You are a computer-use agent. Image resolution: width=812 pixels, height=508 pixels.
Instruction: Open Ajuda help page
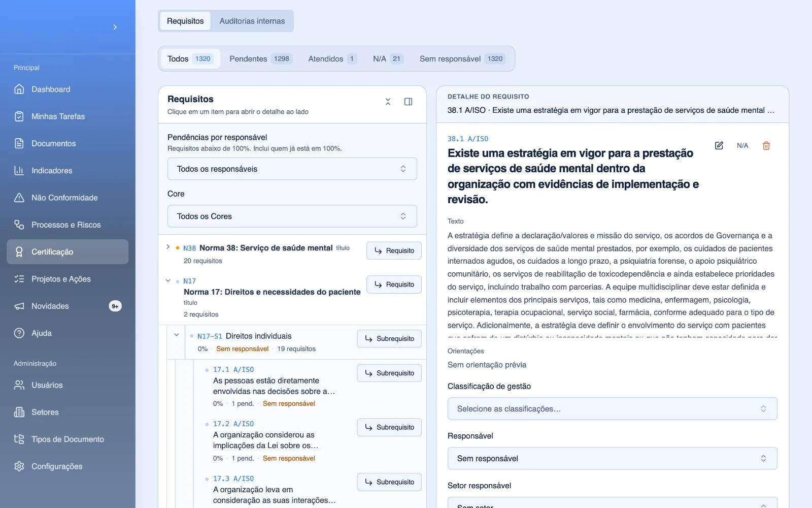click(x=67, y=333)
